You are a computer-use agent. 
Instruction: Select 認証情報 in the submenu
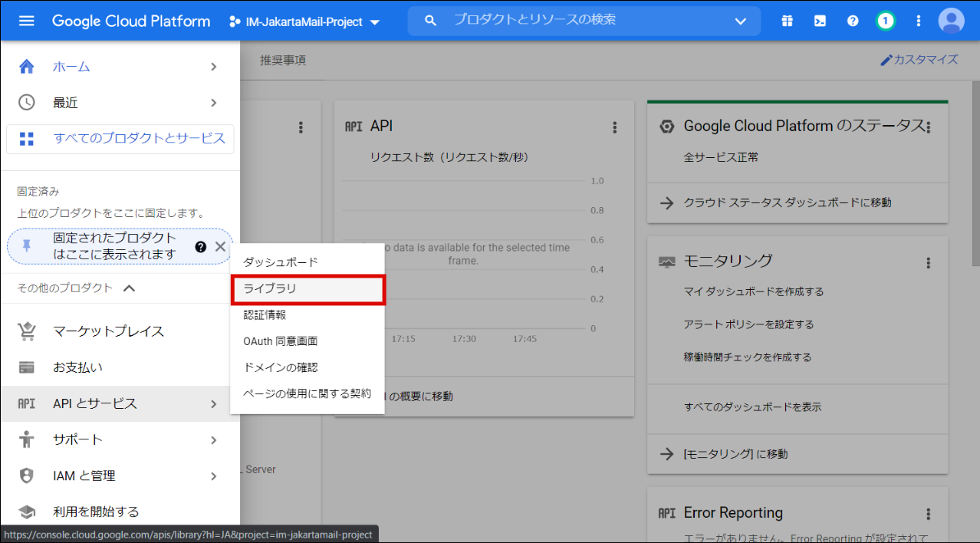265,315
